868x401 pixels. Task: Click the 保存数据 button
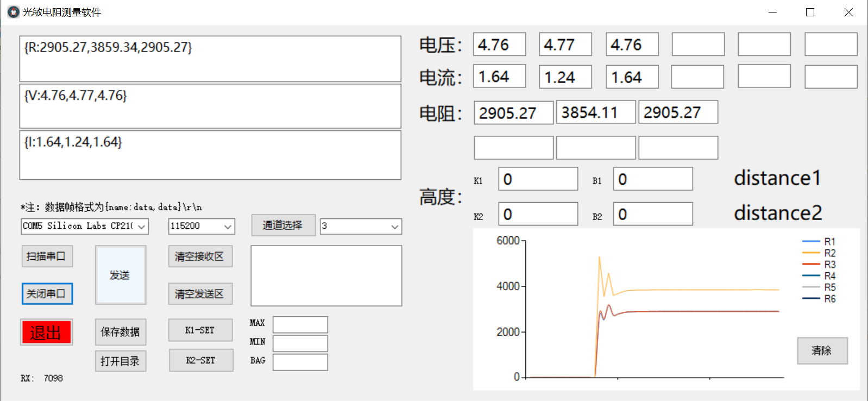click(121, 332)
